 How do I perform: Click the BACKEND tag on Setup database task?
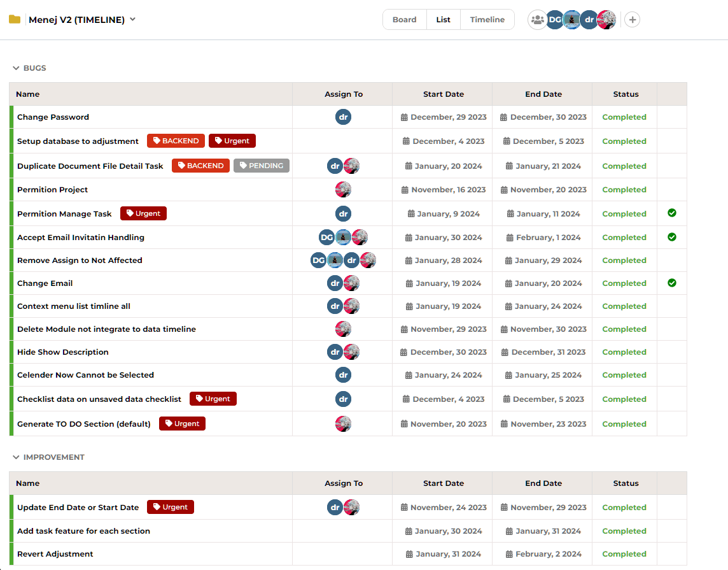pos(176,141)
